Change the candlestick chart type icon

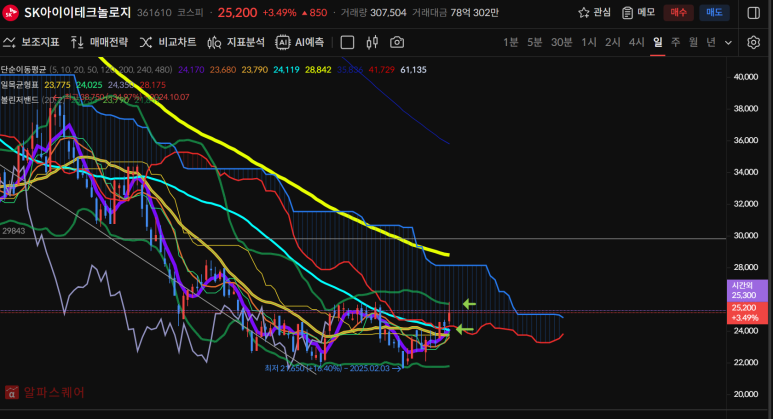(372, 43)
